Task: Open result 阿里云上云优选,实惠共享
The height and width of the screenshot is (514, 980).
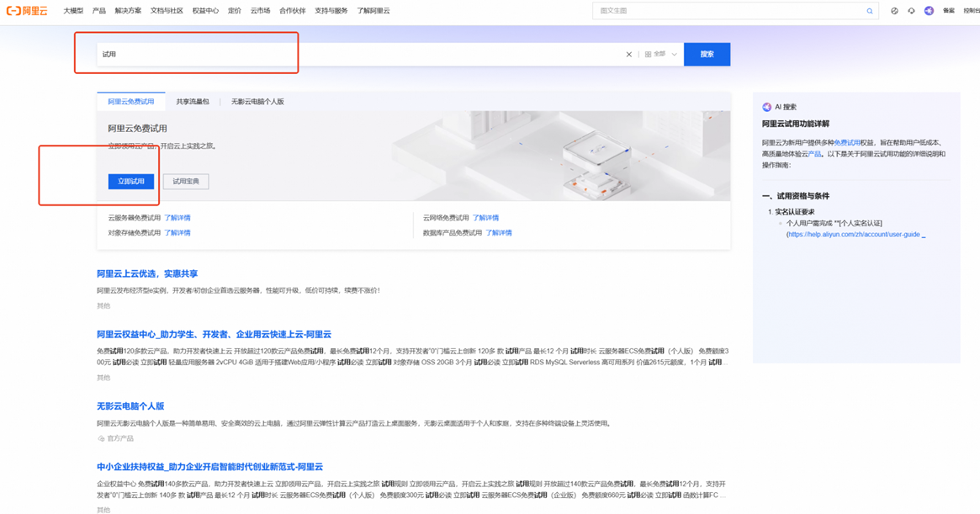Action: coord(147,274)
